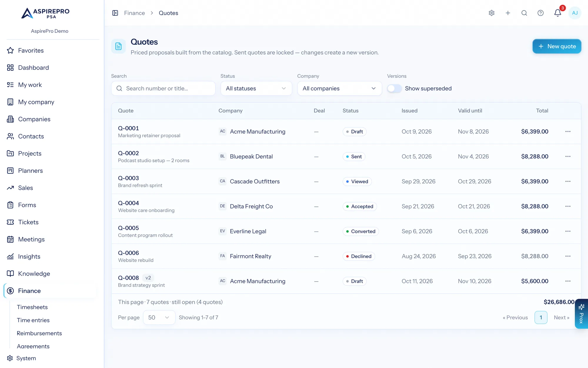Open row actions menu for Q-0002
Viewport: 588px width, 368px height.
coord(568,156)
